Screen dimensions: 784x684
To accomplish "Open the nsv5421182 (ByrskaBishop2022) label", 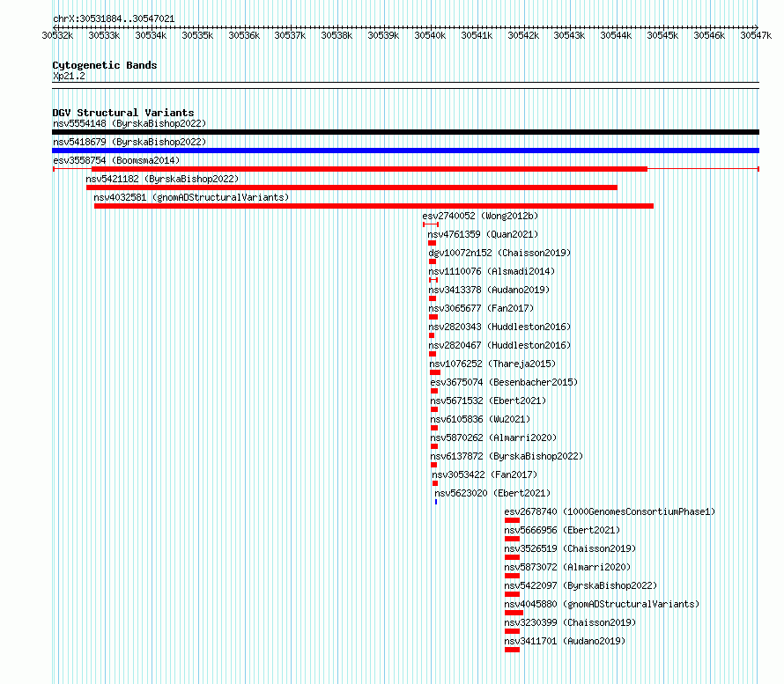I will [x=162, y=179].
